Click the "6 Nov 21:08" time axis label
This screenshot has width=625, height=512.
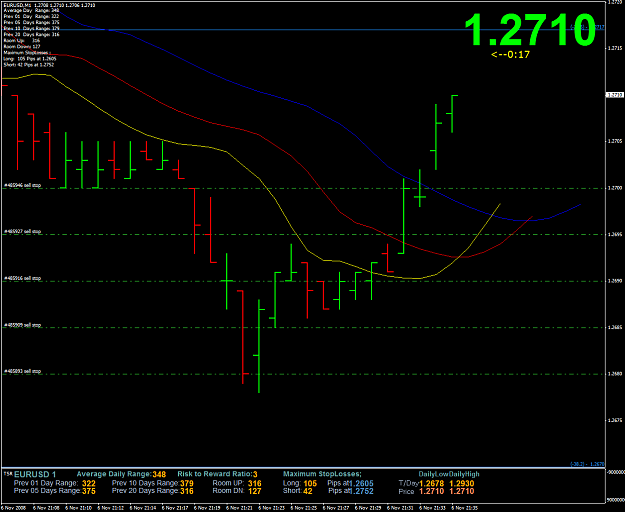45,508
